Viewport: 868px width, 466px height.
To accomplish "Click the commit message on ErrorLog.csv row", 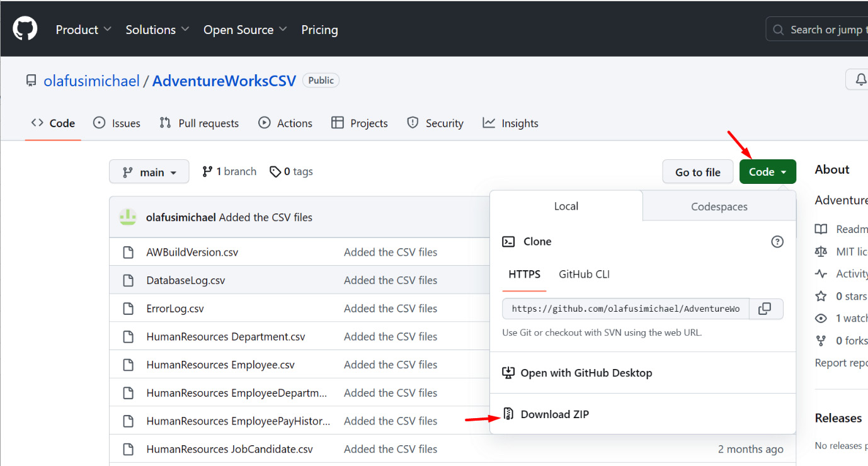I will tap(391, 309).
